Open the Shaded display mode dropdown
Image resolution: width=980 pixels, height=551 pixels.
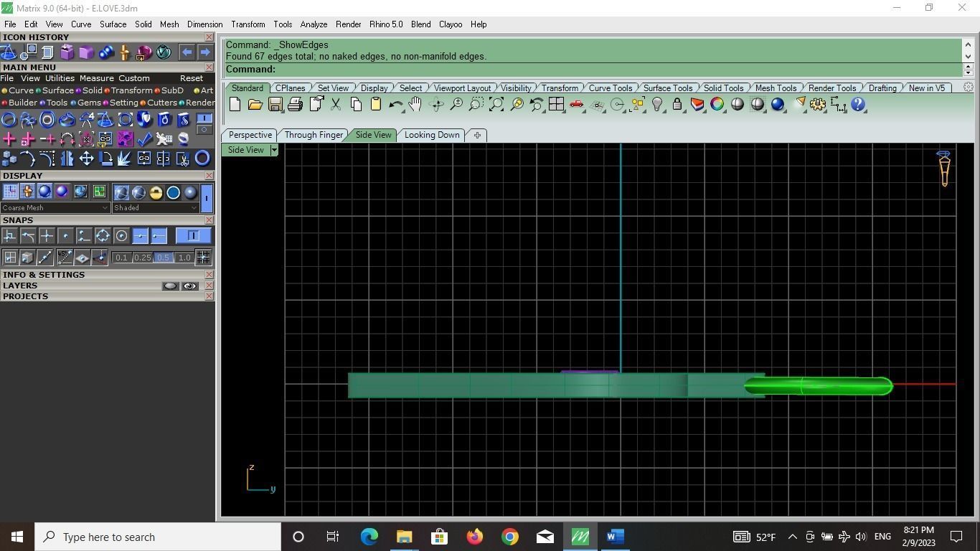155,208
